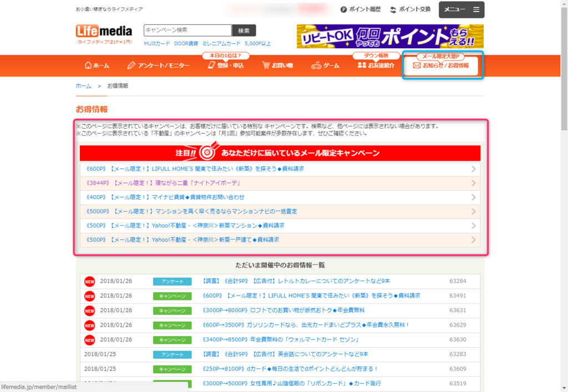
Task: Click the home icon in navigation bar
Action: (x=88, y=65)
